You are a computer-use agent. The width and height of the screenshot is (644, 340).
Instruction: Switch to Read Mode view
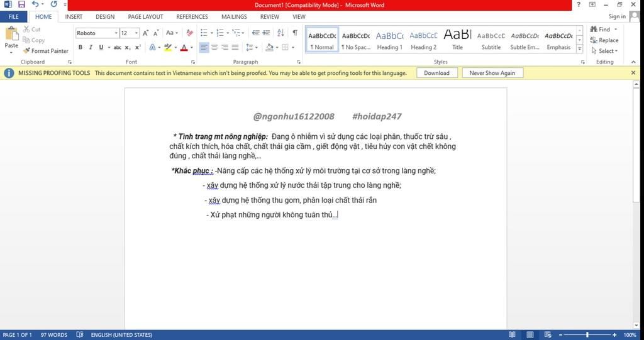tap(512, 335)
